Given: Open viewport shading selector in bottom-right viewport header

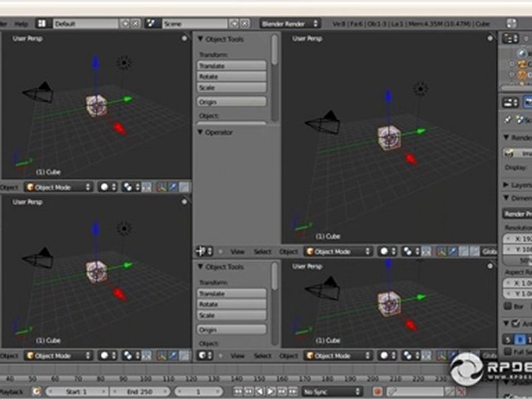Looking at the screenshot, I should click(x=387, y=356).
